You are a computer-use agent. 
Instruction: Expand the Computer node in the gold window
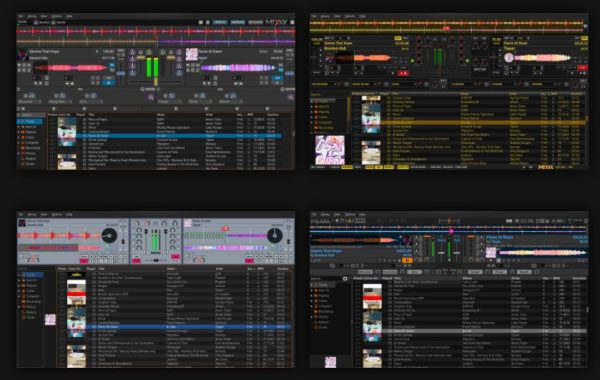pyautogui.click(x=312, y=122)
